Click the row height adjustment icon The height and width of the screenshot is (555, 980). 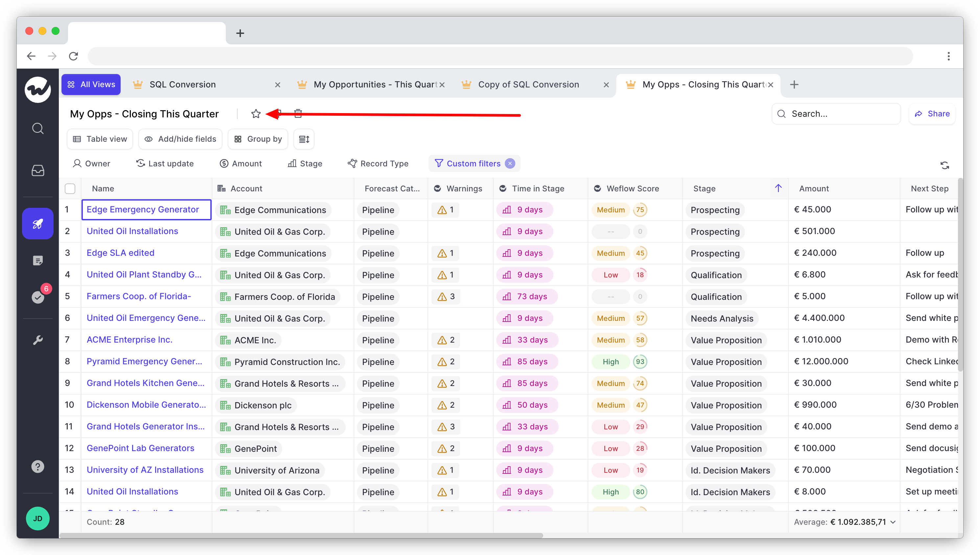coord(304,139)
